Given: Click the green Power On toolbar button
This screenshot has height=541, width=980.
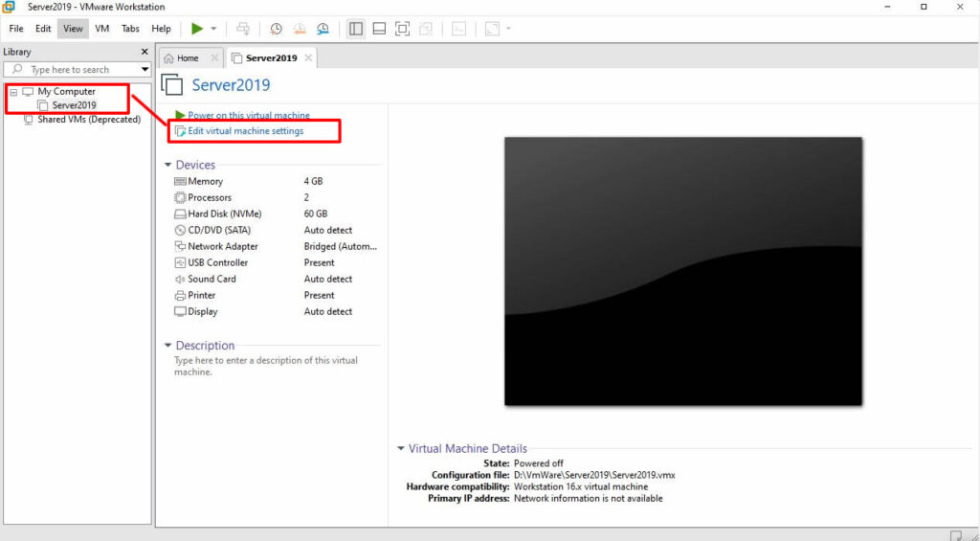Looking at the screenshot, I should pyautogui.click(x=197, y=29).
